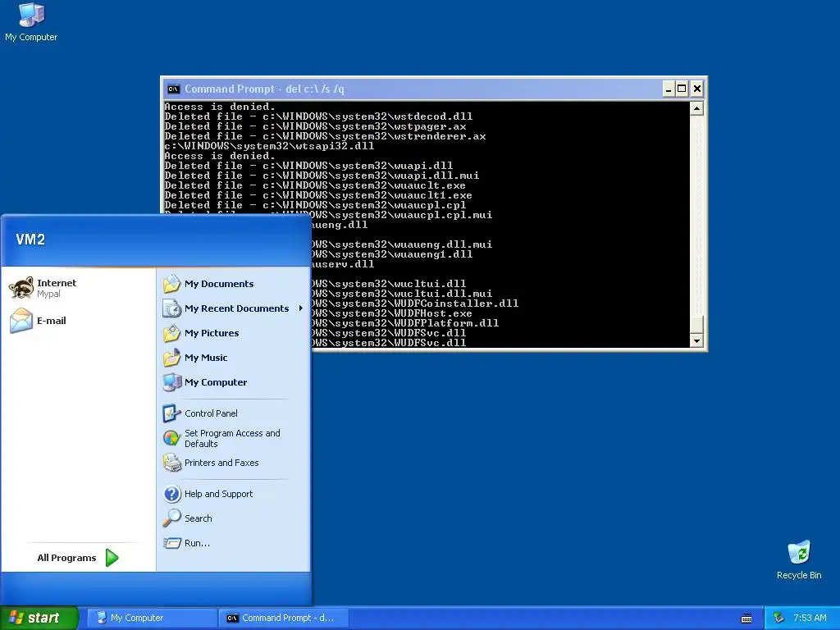
Task: Click the VM2 user name header
Action: pyautogui.click(x=30, y=240)
